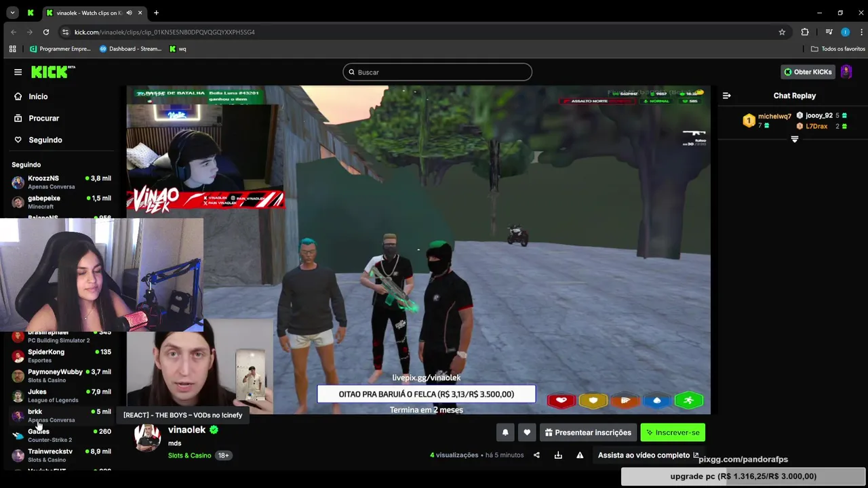868x488 pixels.
Task: Bookmark this page with star icon
Action: 782,32
